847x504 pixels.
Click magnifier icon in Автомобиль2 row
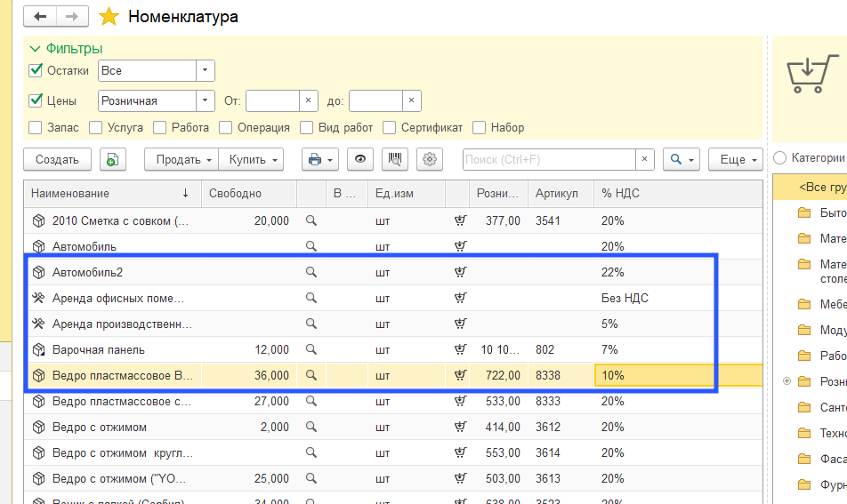(x=311, y=272)
